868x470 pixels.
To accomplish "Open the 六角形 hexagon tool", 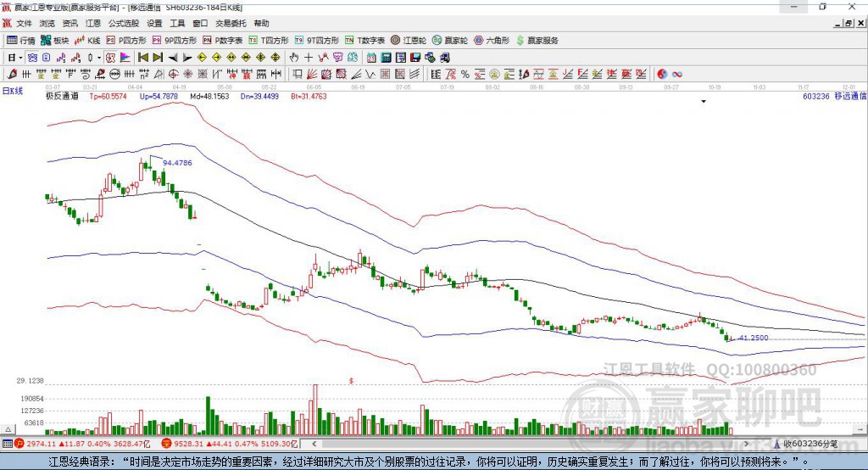I will (x=492, y=41).
